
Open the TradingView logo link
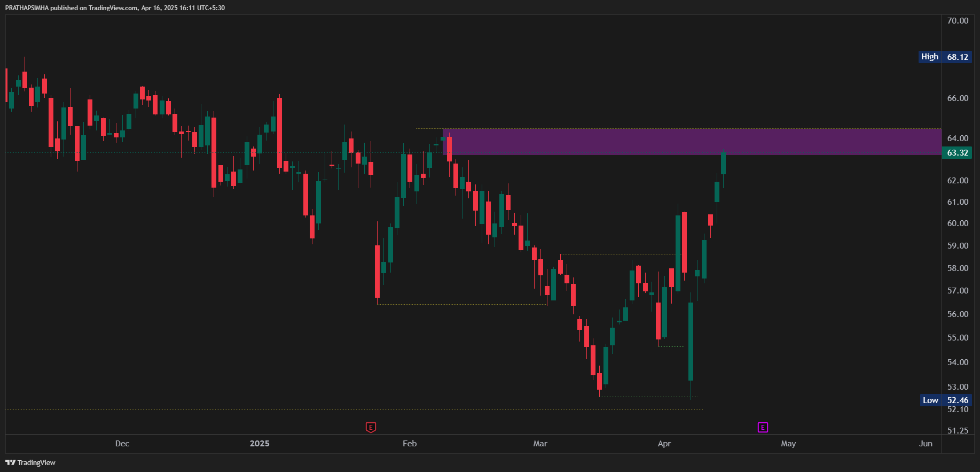point(30,462)
